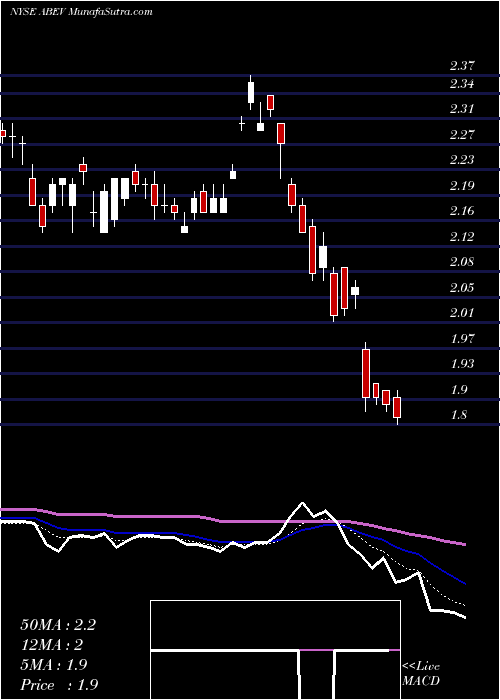This screenshot has width=500, height=700.
Task: Click the 1.9 price axis label
Action: [x=458, y=389]
